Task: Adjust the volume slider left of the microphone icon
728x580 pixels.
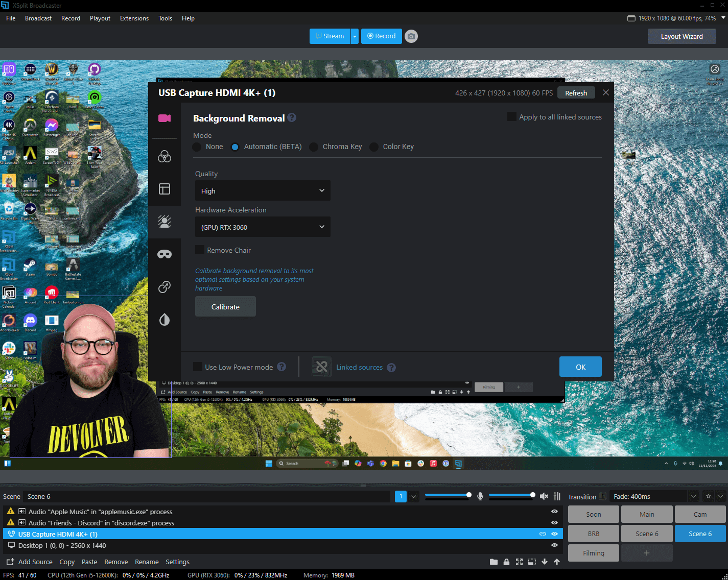Action: pyautogui.click(x=448, y=495)
